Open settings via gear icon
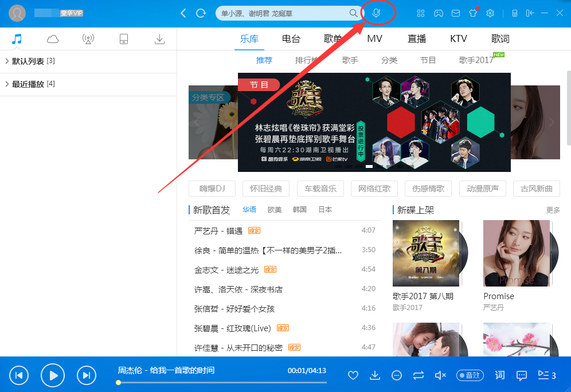571x392 pixels. pyautogui.click(x=490, y=12)
